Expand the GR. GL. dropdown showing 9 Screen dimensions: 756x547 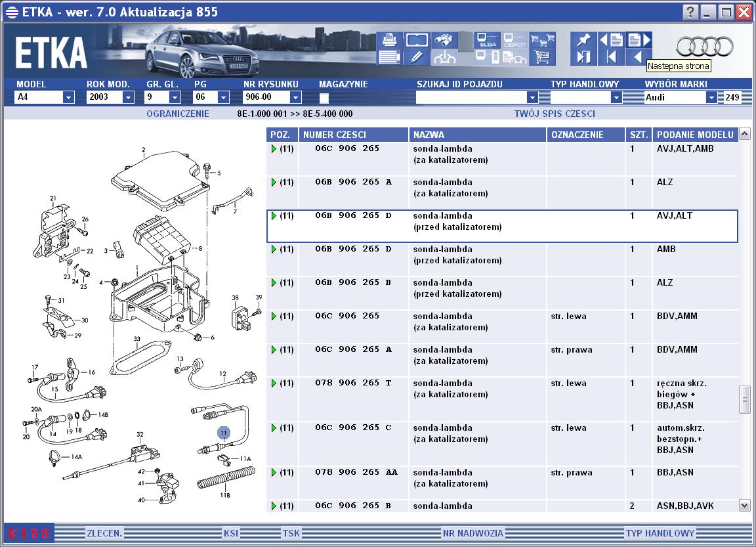point(175,97)
